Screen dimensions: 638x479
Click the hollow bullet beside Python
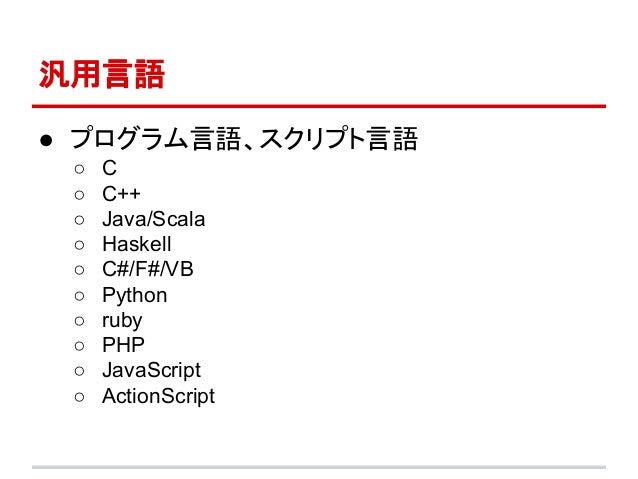click(x=79, y=296)
